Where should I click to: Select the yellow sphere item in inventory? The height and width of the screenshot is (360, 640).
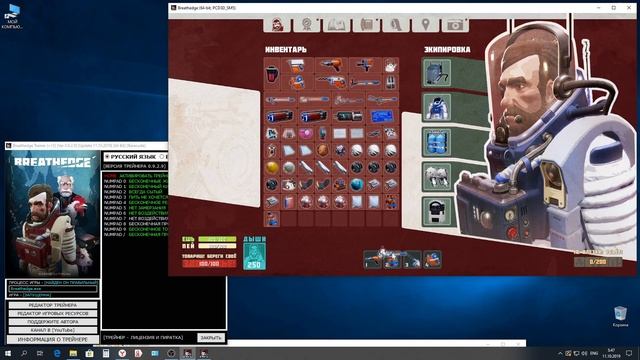272,167
